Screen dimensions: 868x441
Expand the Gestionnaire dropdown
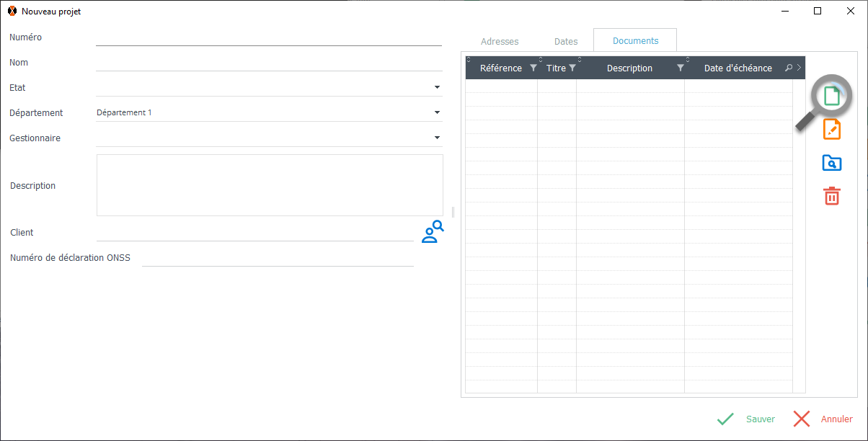coord(437,138)
